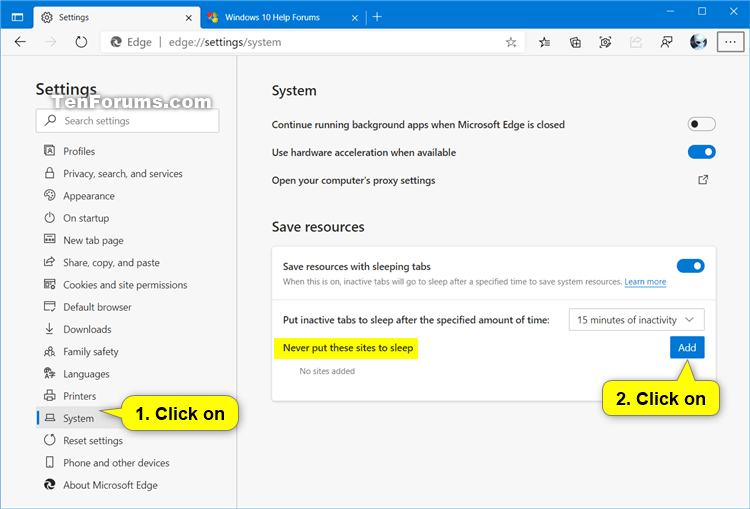Screen dimensions: 750x509
Task: Click Add for never-sleep sites
Action: (x=687, y=348)
